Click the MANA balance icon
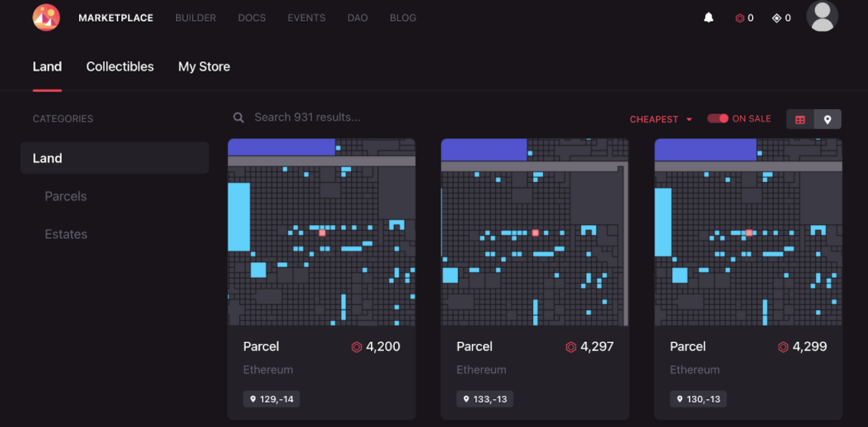Viewport: 868px width, 427px height. coord(740,18)
